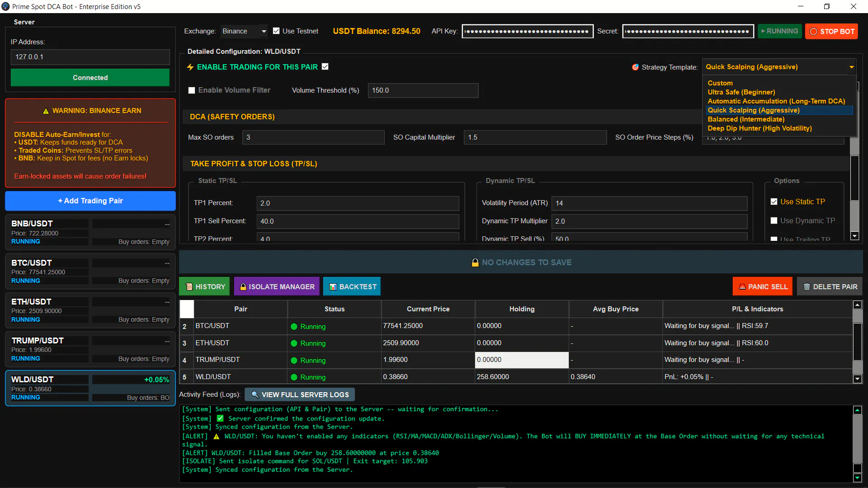Click the green status dot for BTC/USDT
Viewport: 868px width, 488px height.
[294, 327]
